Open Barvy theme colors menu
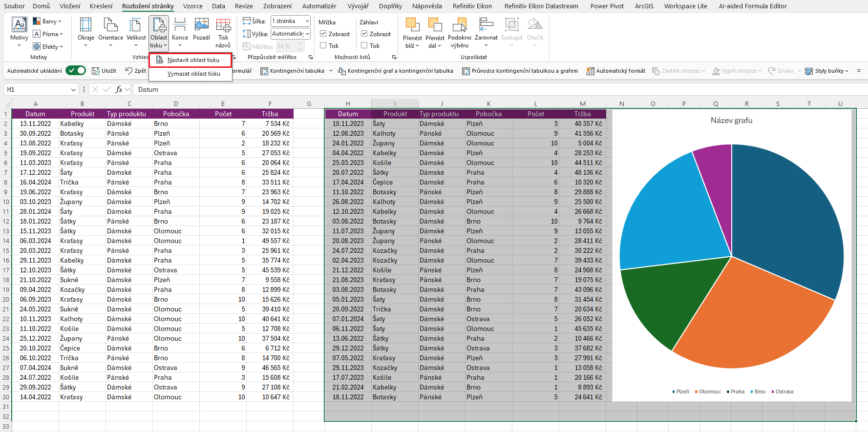 click(47, 21)
